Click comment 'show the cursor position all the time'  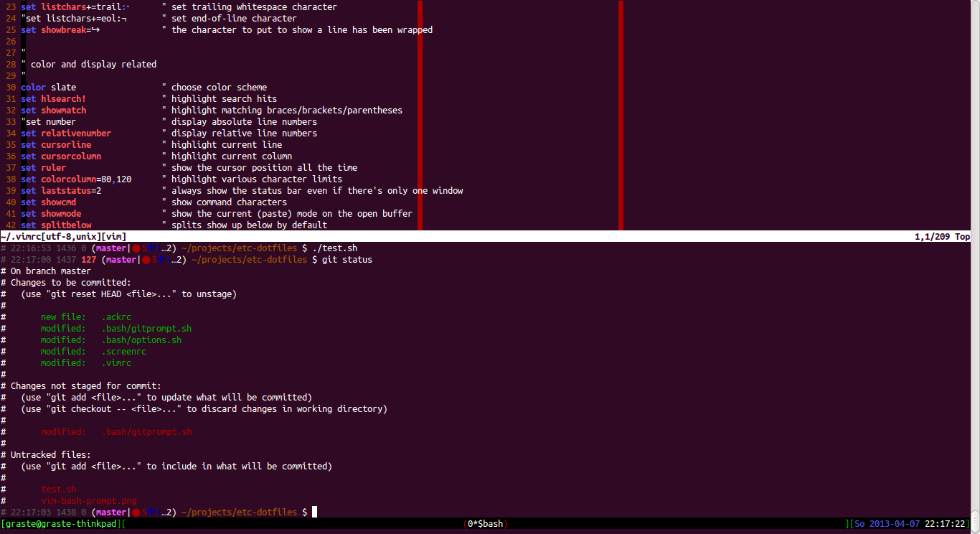[264, 167]
